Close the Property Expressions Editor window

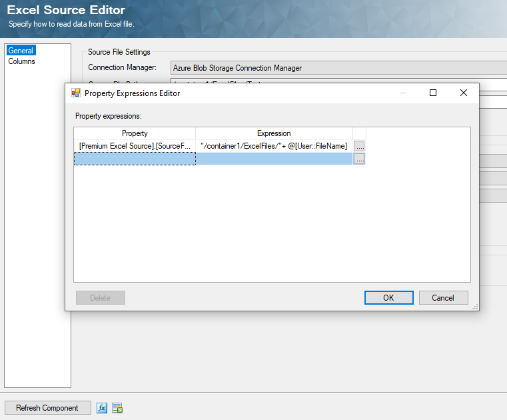tap(463, 93)
